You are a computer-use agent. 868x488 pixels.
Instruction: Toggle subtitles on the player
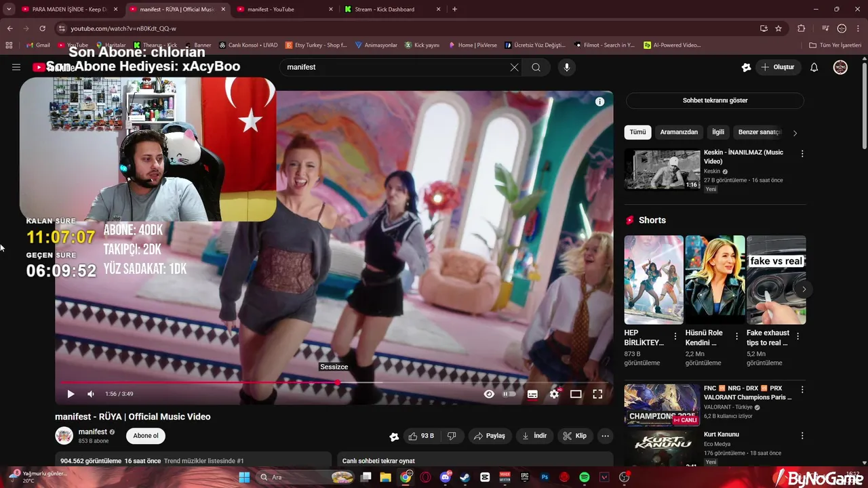[532, 394]
